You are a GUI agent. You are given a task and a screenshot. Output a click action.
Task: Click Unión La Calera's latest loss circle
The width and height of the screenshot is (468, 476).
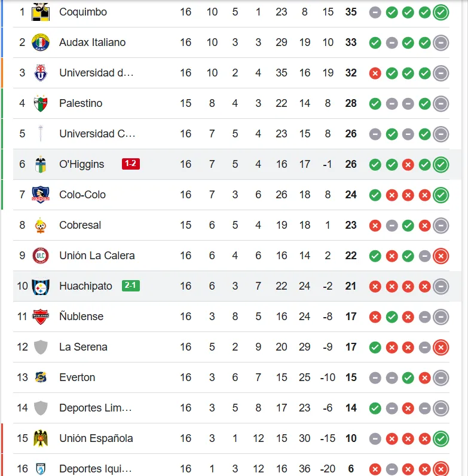pos(441,256)
